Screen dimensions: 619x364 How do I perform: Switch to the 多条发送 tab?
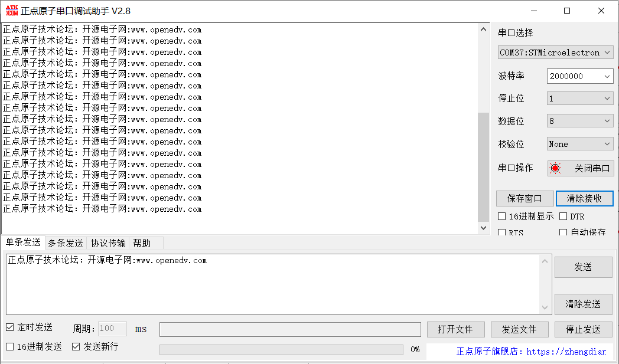[x=65, y=242]
